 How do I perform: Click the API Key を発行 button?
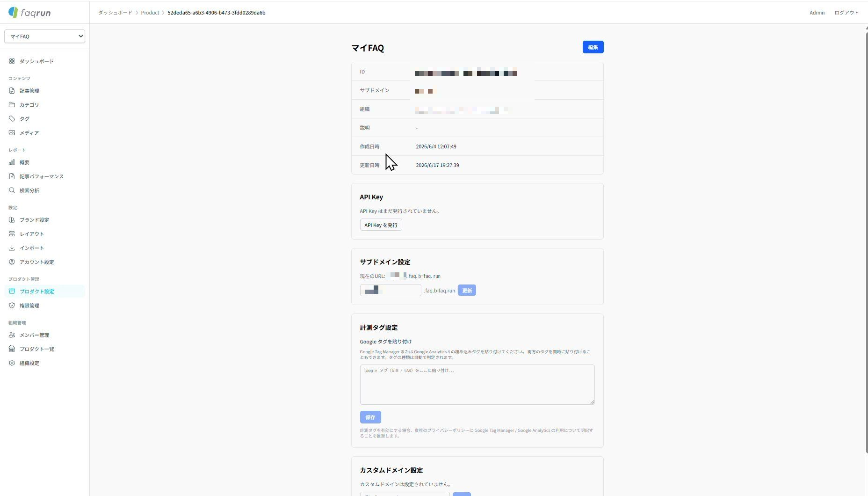tap(381, 225)
